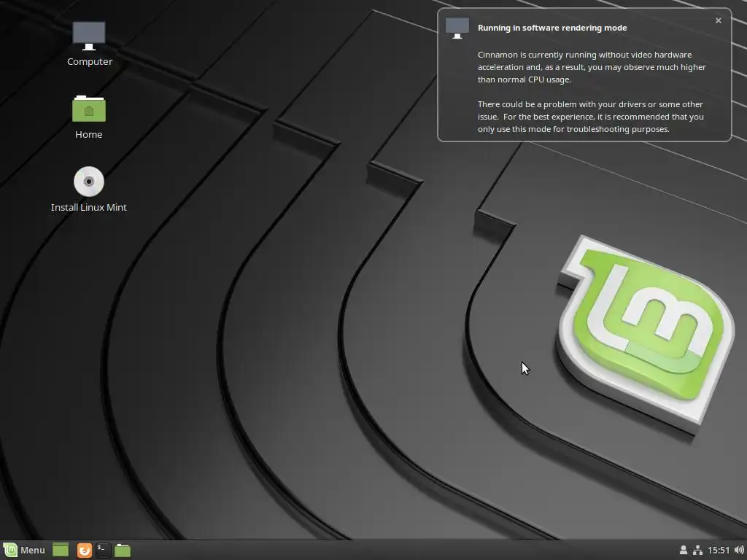This screenshot has width=747, height=560.
Task: Dismiss the software rendering notification
Action: tap(719, 20)
